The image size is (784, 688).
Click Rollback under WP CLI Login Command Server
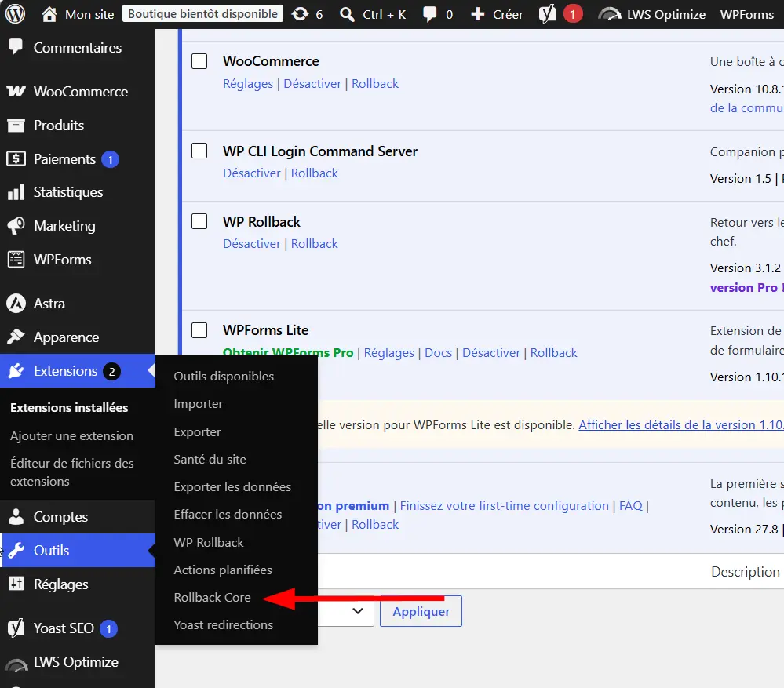click(x=315, y=173)
